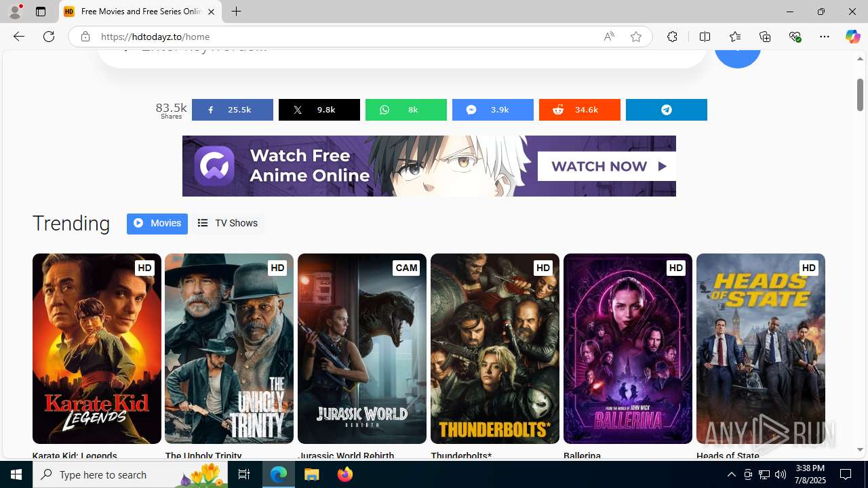Viewport: 868px width, 488px height.
Task: Share on Messenger 3.9k button
Action: click(493, 110)
